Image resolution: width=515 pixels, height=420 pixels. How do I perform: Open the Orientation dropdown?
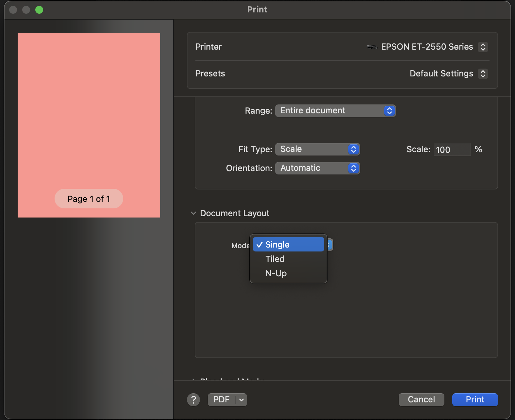click(317, 168)
